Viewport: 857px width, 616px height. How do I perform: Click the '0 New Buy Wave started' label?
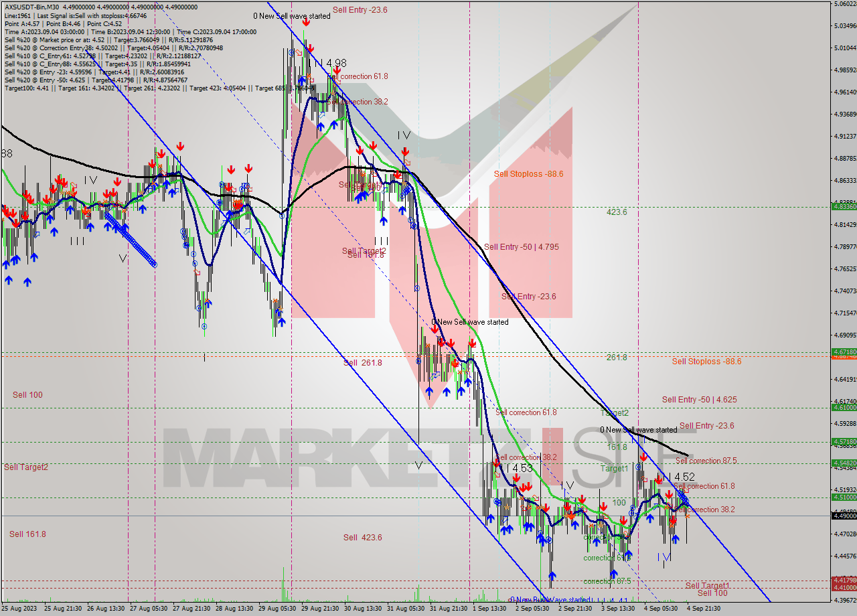tap(550, 600)
